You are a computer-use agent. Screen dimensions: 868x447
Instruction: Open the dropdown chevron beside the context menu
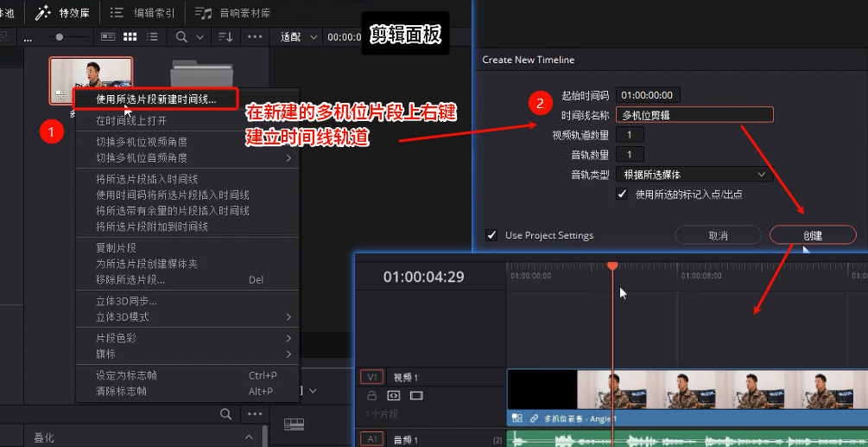click(313, 391)
